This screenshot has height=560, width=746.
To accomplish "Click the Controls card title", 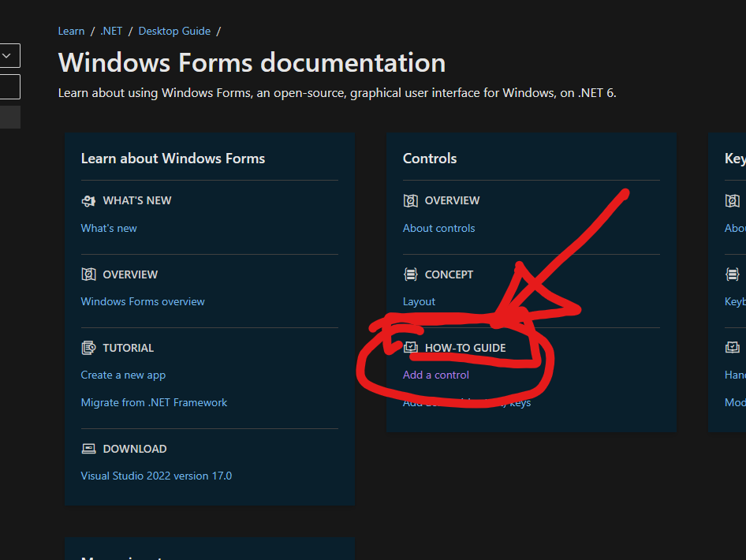I will (x=430, y=159).
